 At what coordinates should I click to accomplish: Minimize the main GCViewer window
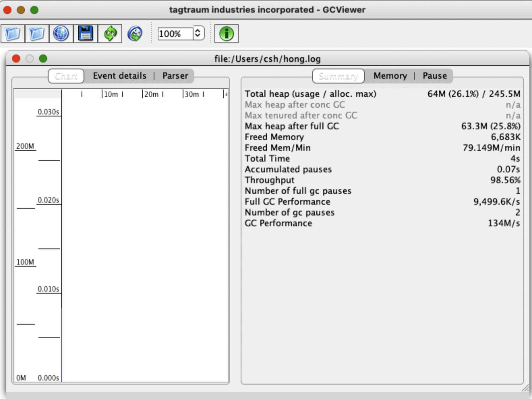21,10
